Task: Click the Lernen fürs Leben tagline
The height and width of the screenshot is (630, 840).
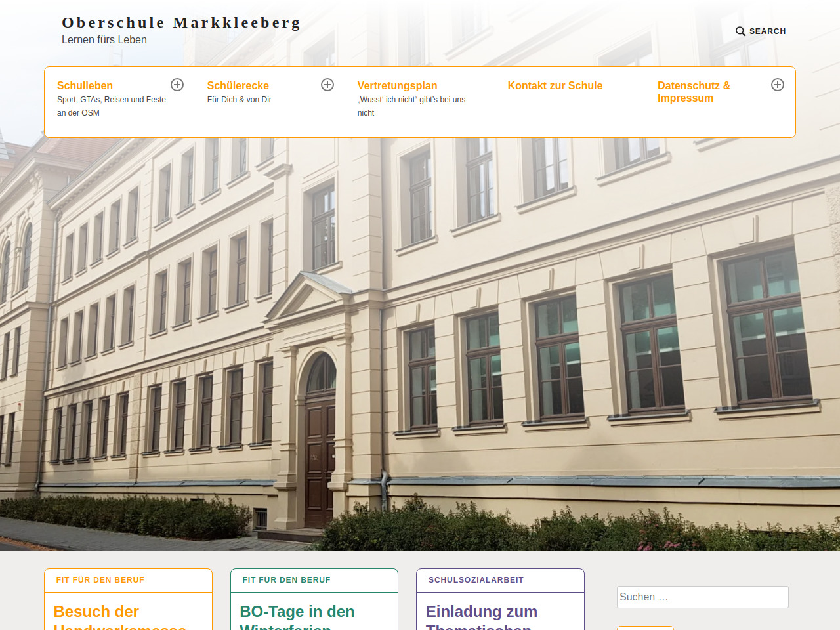Action: point(104,40)
